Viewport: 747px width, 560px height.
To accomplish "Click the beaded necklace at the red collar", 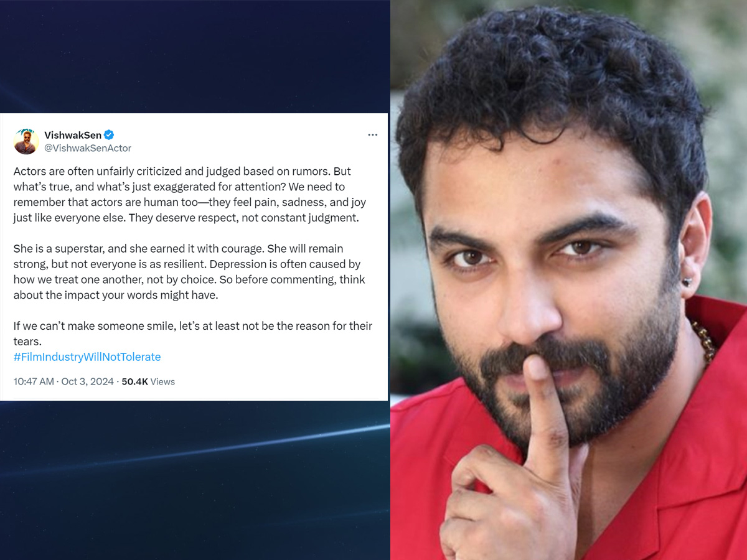I will coord(705,341).
